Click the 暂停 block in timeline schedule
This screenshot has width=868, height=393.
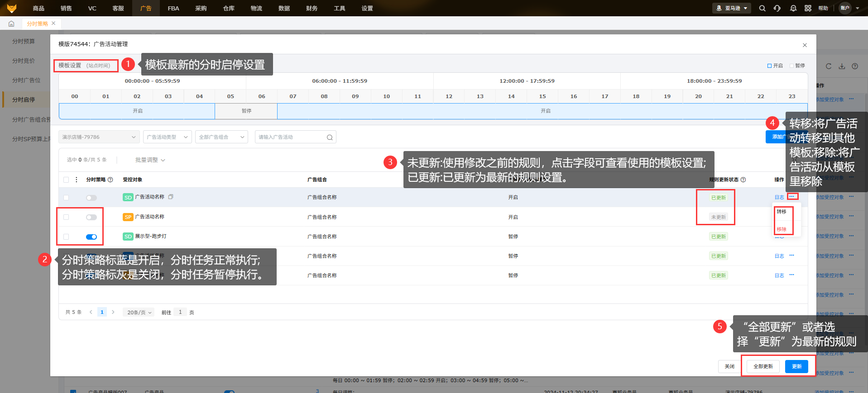(x=246, y=111)
